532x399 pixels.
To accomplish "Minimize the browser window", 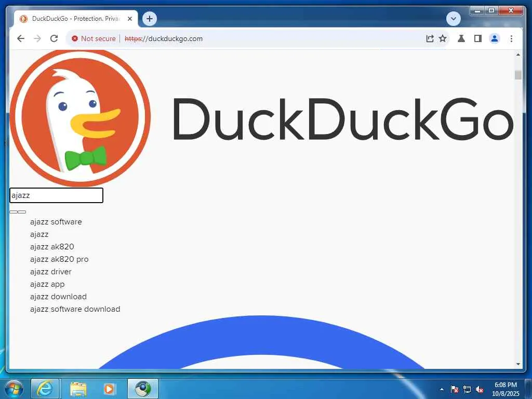I will coord(477,10).
